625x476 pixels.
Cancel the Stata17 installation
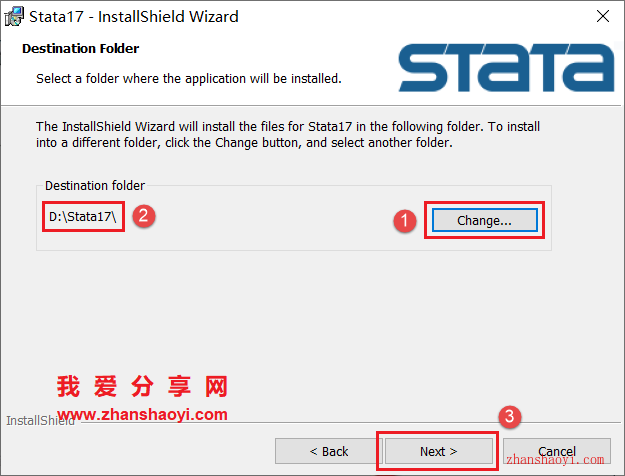557,451
